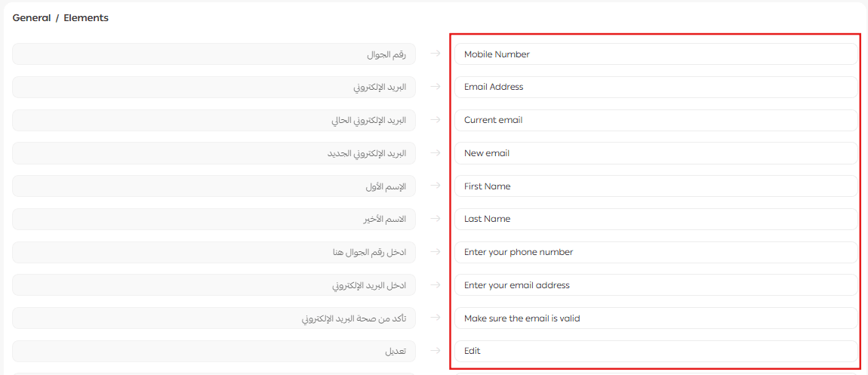This screenshot has width=868, height=375.
Task: Click the arrow icon before New email
Action: 435,153
